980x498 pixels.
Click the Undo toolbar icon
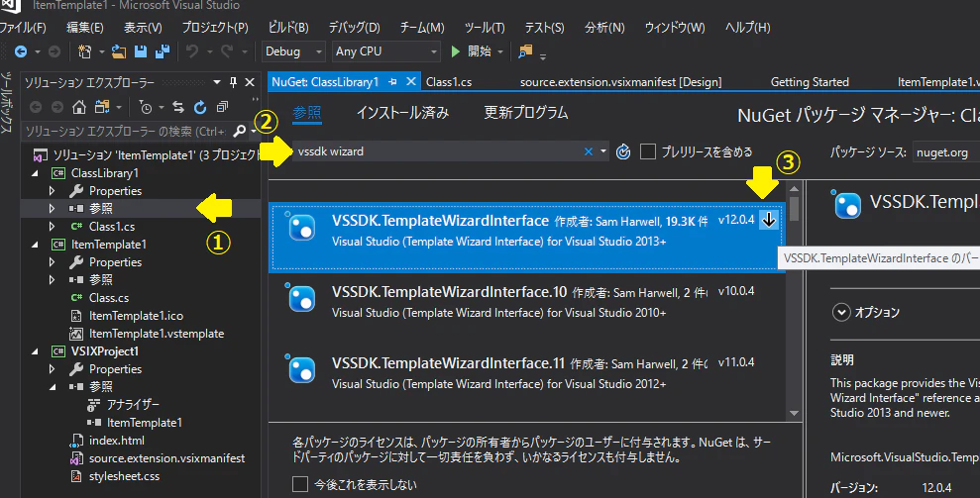192,51
